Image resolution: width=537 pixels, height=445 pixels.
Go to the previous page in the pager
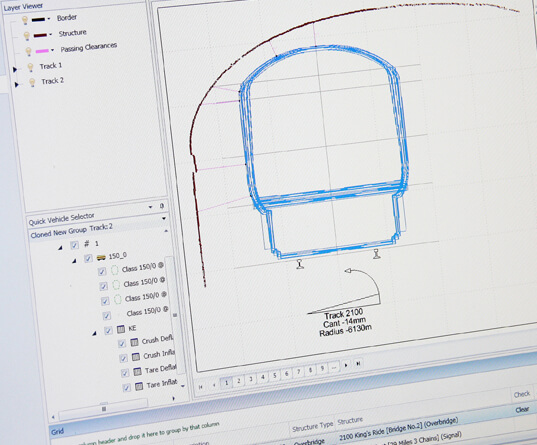point(214,385)
